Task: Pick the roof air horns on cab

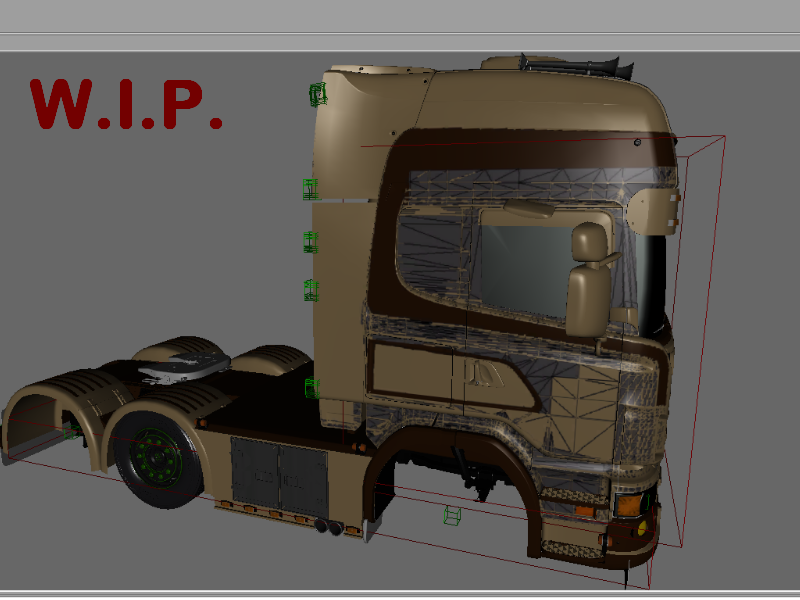Action: [576, 66]
